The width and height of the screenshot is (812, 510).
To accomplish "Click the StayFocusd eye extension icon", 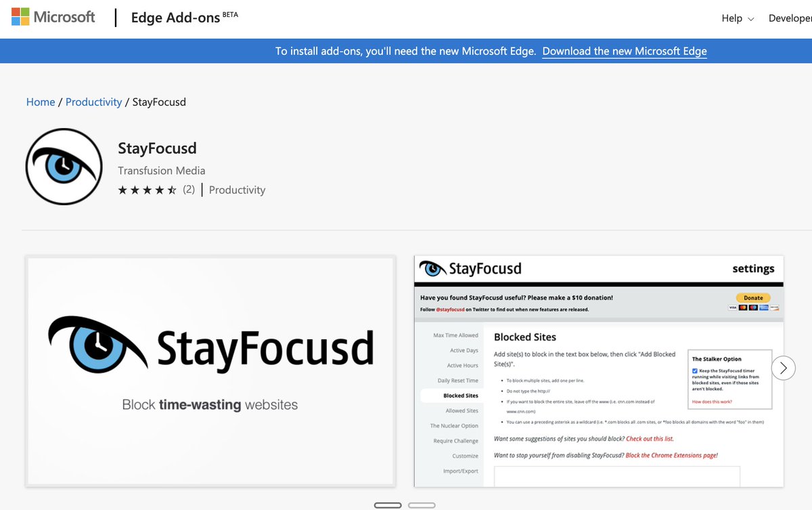I will (x=64, y=167).
